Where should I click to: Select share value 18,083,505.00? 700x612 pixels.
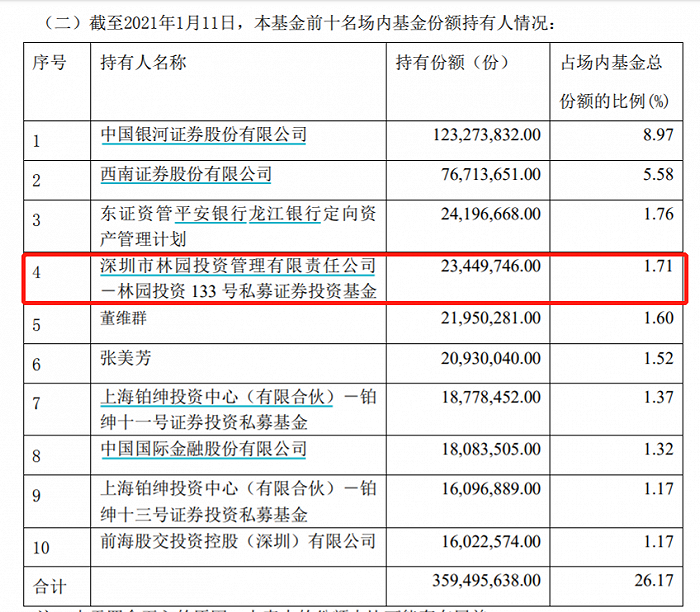(491, 450)
